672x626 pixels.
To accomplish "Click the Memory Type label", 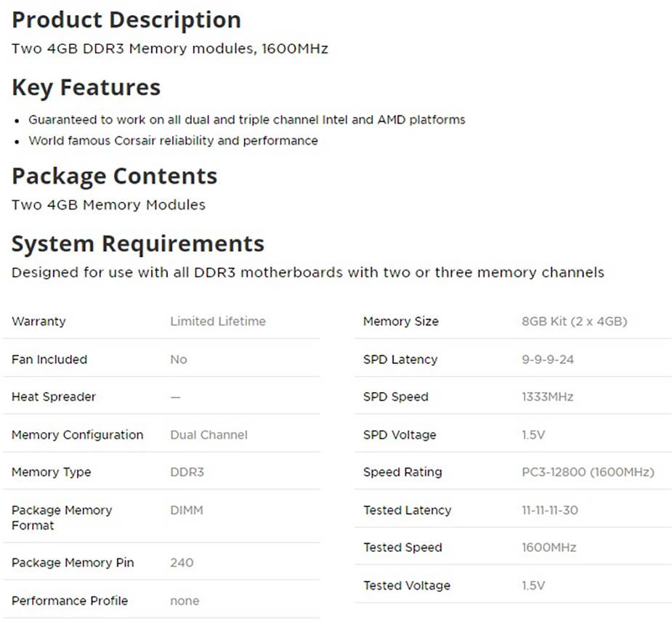I will click(51, 472).
